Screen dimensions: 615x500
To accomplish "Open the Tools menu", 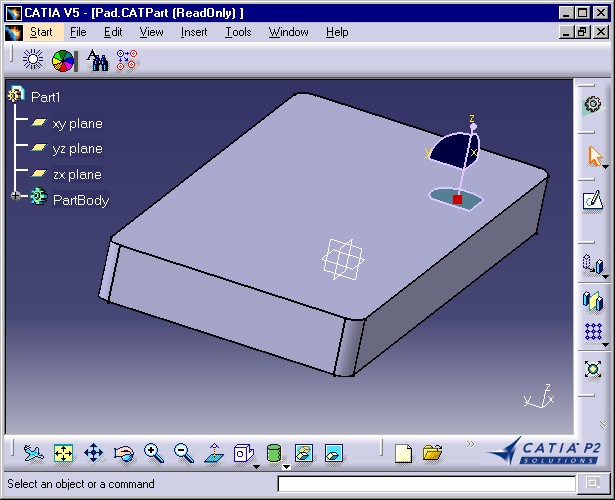I will pos(238,32).
